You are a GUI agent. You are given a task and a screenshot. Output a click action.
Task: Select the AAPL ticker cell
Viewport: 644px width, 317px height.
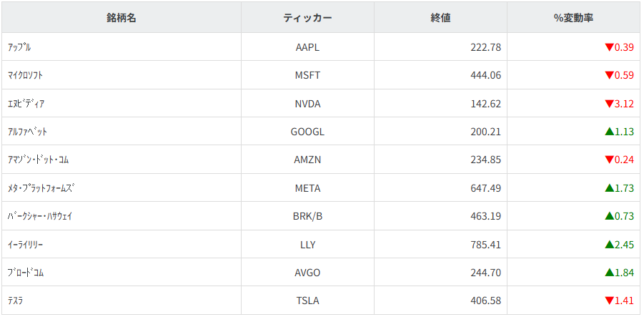[307, 47]
